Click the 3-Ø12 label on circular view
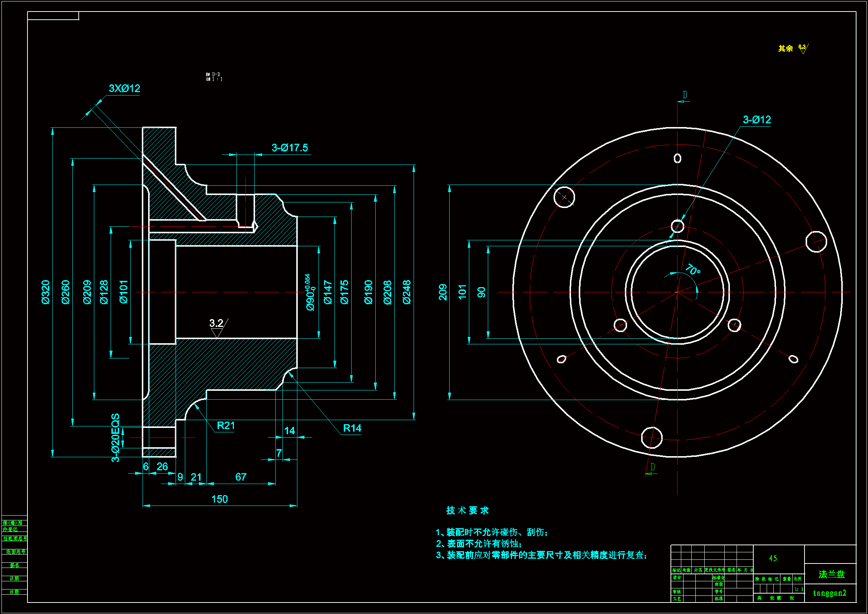This screenshot has height=614, width=868. [x=757, y=120]
